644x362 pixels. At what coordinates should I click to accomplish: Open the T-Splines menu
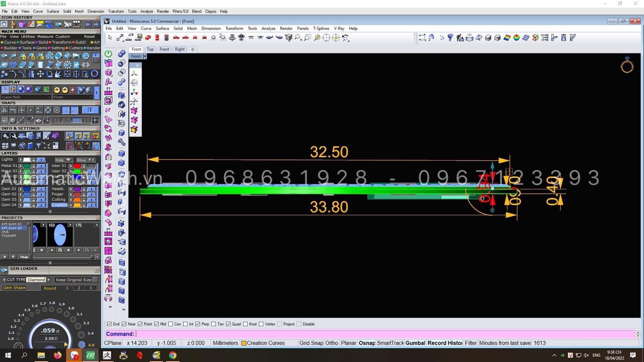321,28
